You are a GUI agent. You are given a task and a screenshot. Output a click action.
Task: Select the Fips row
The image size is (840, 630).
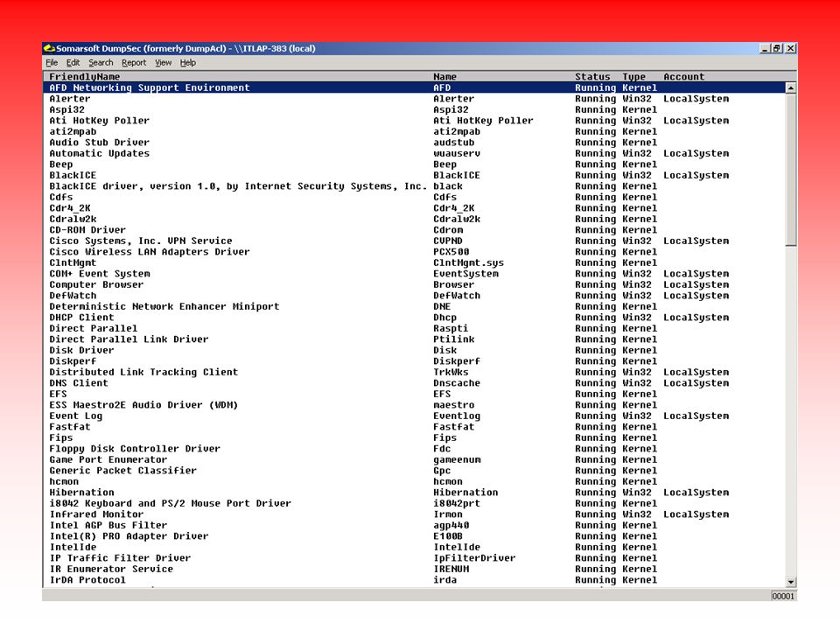click(x=414, y=437)
